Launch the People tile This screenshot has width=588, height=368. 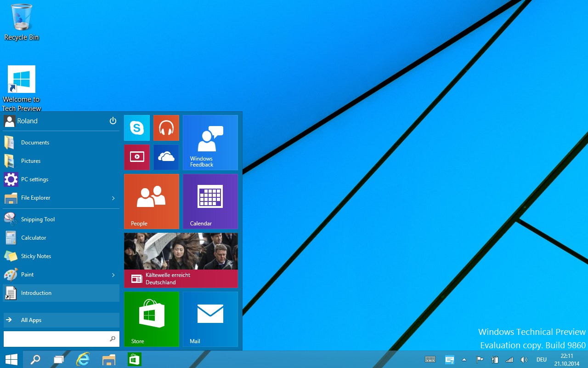(152, 201)
